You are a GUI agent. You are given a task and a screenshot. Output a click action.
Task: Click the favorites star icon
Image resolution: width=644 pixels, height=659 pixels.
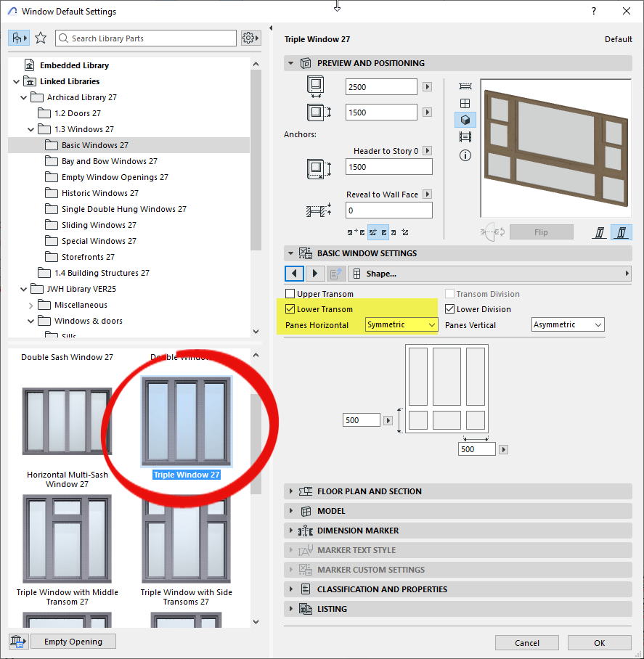(41, 38)
